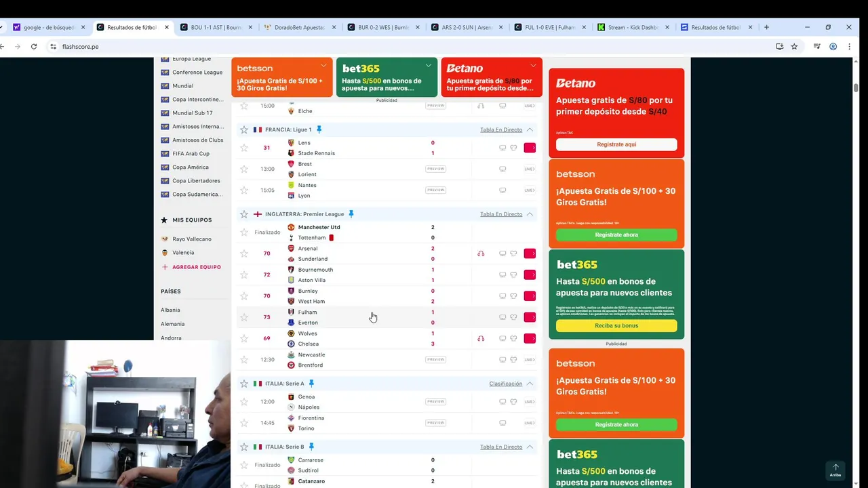Collapse the INGLATERRA Premier League section

(530, 214)
